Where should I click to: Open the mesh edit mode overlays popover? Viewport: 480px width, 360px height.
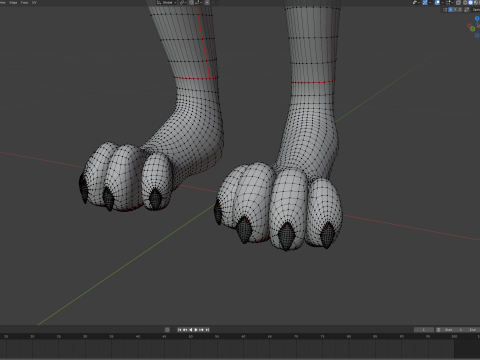(x=450, y=2)
